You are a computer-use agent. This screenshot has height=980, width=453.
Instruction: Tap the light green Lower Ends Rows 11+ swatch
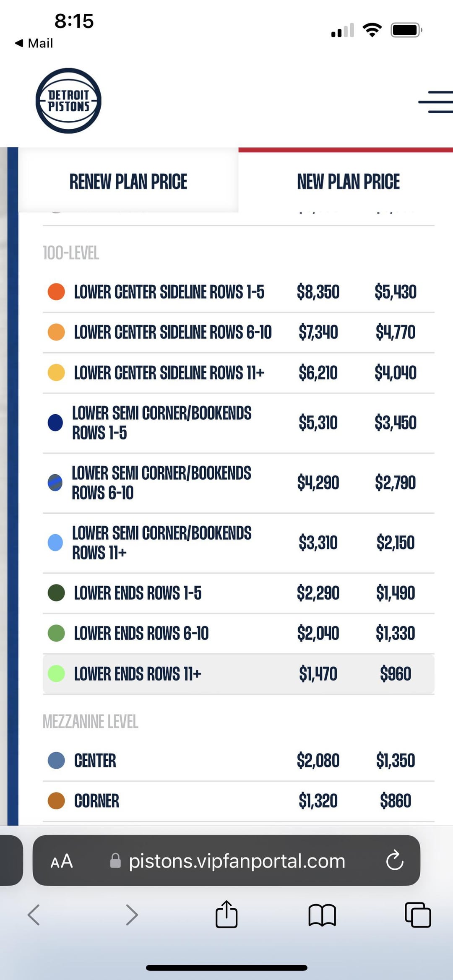tap(56, 674)
